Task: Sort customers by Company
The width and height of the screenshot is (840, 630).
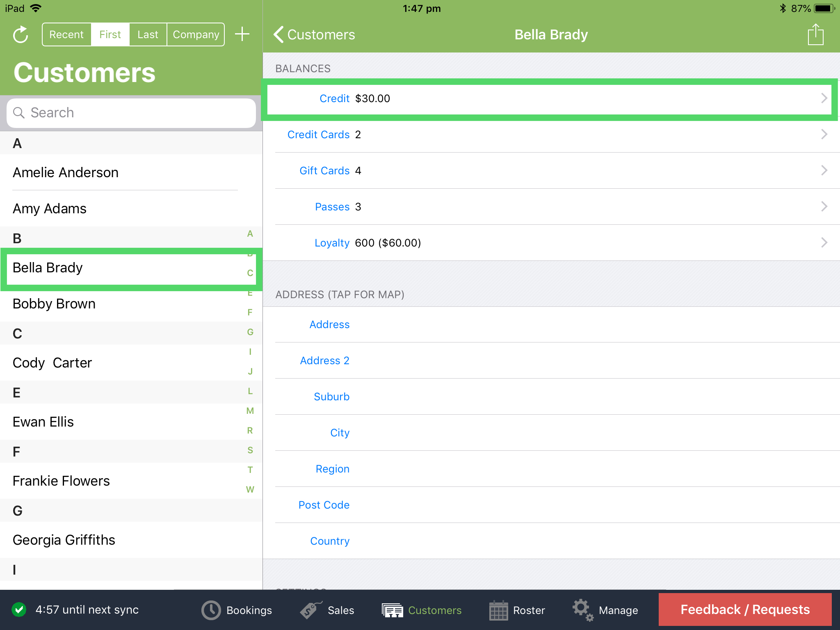Action: (196, 34)
